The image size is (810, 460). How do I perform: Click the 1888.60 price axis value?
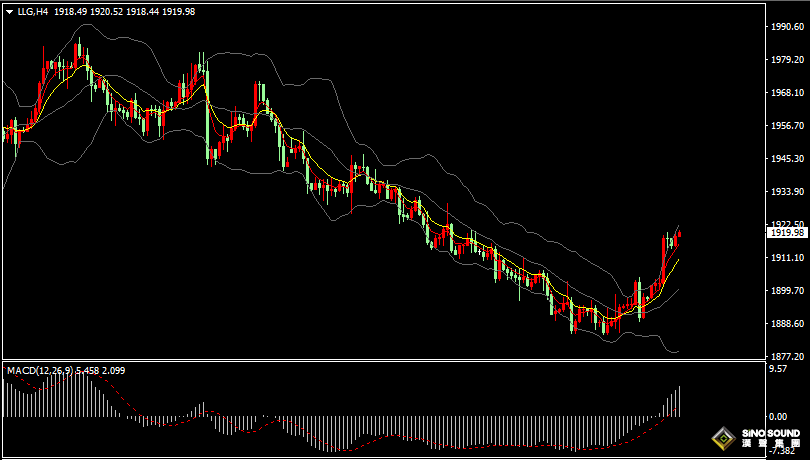pyautogui.click(x=787, y=323)
